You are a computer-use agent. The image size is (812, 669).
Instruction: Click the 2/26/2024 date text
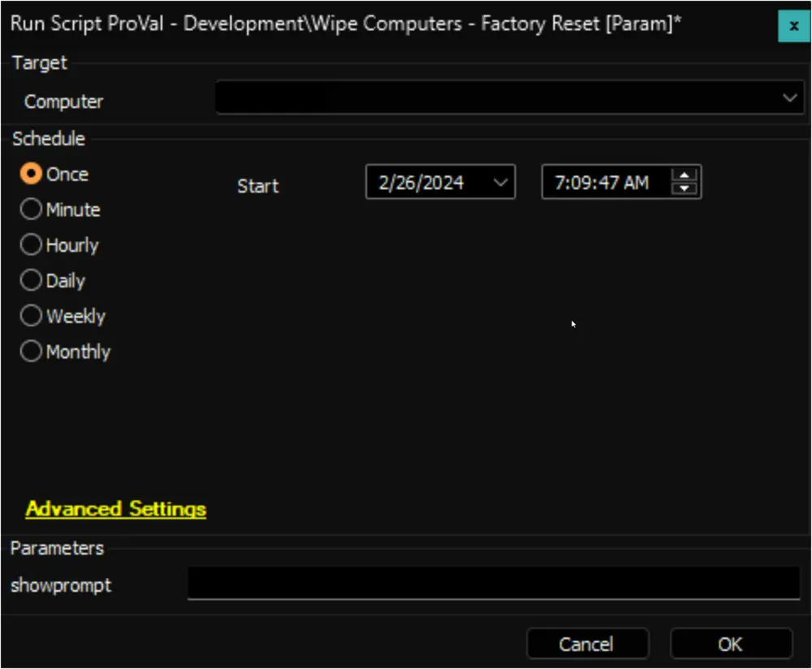(421, 183)
